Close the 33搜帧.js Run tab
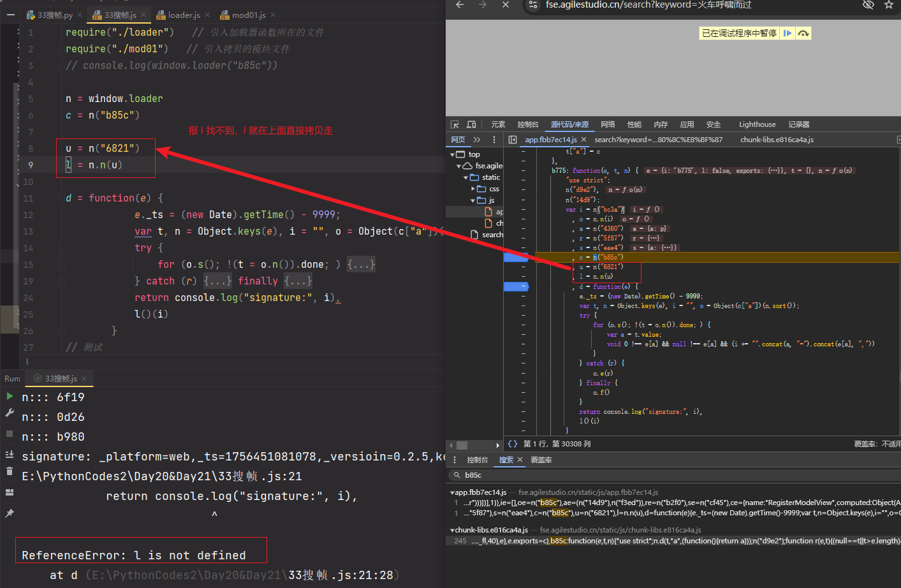Screen dimensions: 901x588 [x=84, y=379]
